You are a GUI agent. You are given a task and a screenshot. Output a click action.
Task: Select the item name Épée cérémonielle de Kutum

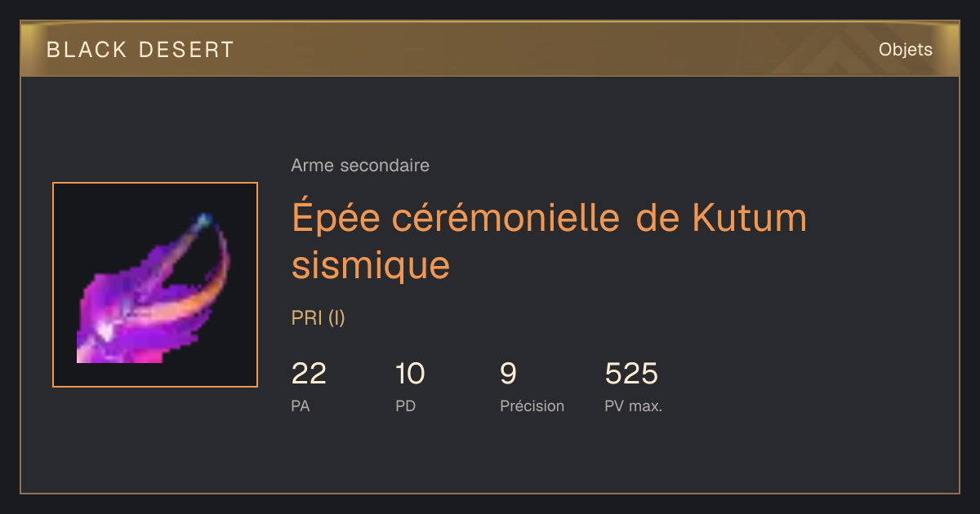click(x=550, y=219)
